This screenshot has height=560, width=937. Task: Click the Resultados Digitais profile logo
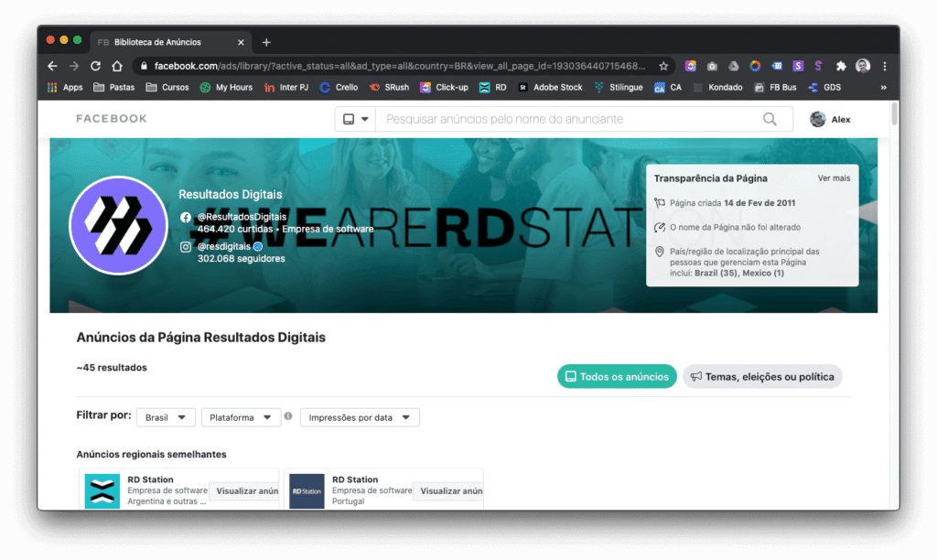[118, 226]
